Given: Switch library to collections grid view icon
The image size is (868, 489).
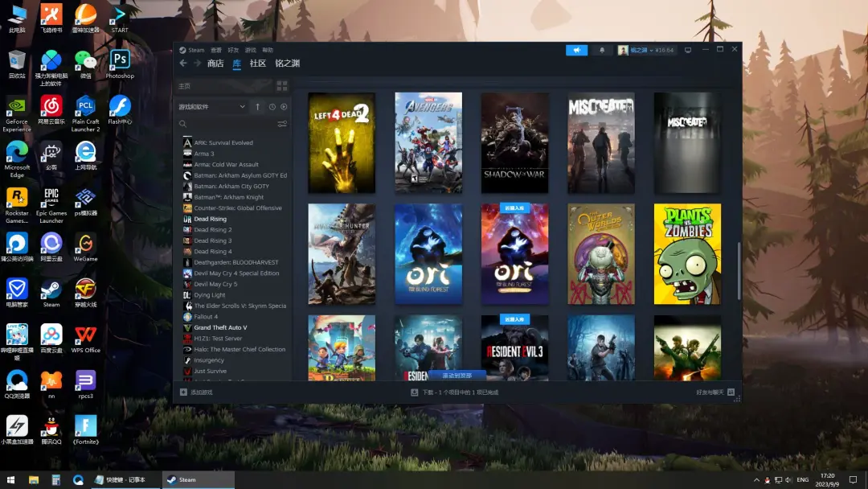Looking at the screenshot, I should [x=282, y=86].
